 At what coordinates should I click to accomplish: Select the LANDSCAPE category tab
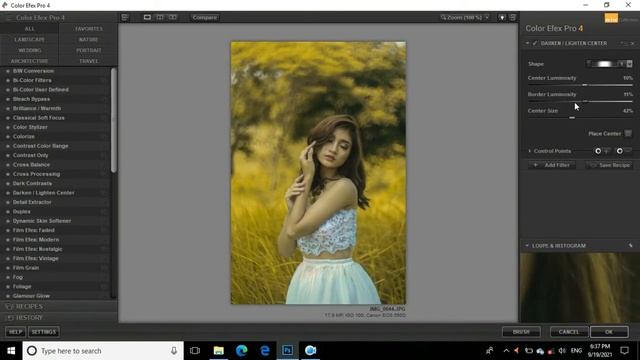[x=29, y=40]
